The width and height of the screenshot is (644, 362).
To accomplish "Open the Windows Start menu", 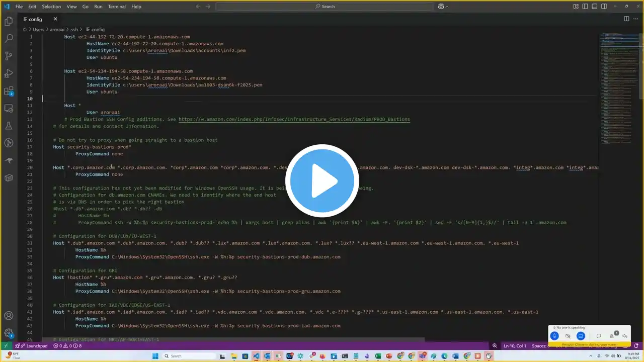I will pyautogui.click(x=155, y=356).
